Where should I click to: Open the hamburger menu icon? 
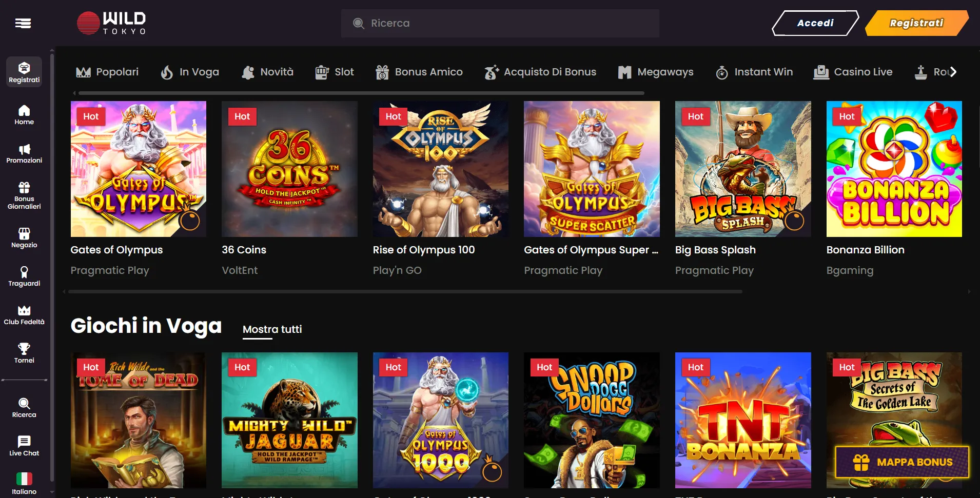point(23,23)
